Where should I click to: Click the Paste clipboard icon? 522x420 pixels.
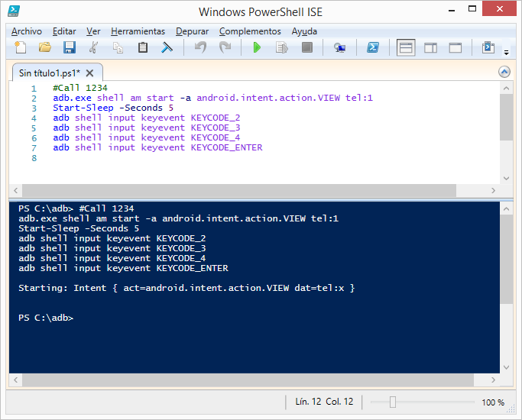click(x=143, y=47)
